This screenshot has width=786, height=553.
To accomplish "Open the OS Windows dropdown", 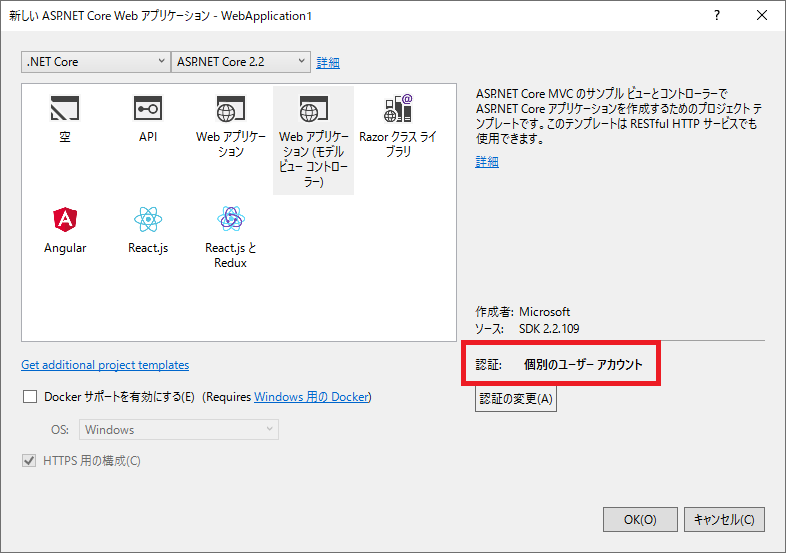I will click(x=179, y=430).
